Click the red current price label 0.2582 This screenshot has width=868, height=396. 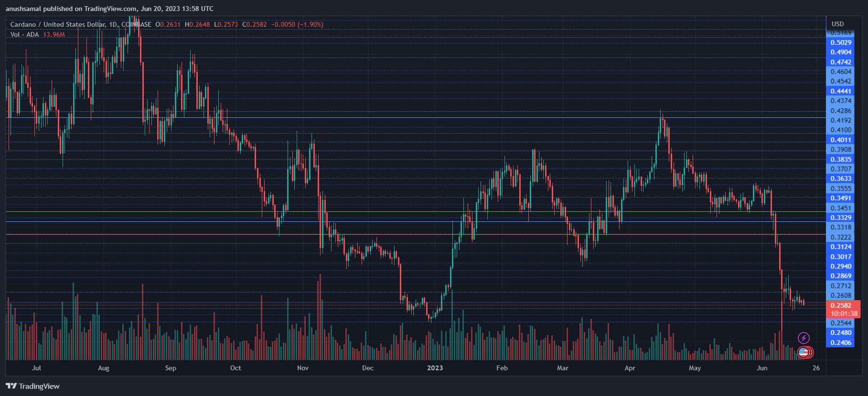click(841, 305)
